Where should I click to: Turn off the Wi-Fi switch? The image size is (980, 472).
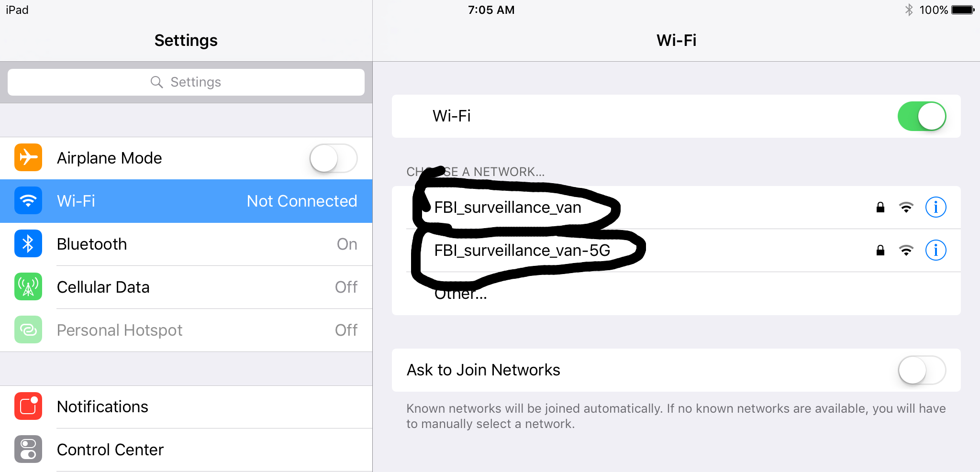[x=922, y=116]
